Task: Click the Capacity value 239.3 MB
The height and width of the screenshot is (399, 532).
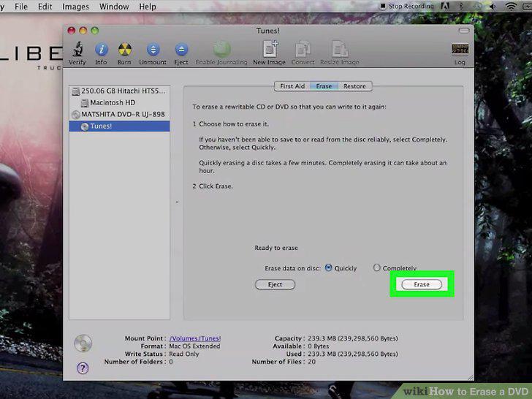Action: coord(353,338)
